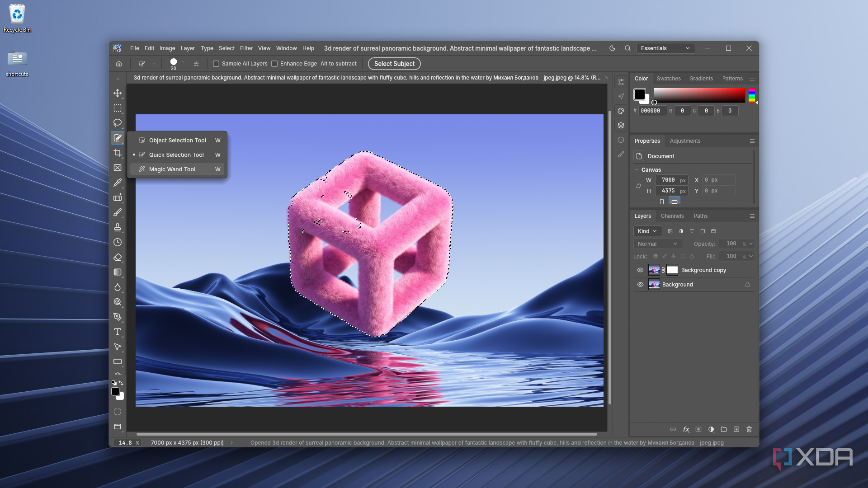
Task: Select the Lasso tool
Action: pos(118,123)
